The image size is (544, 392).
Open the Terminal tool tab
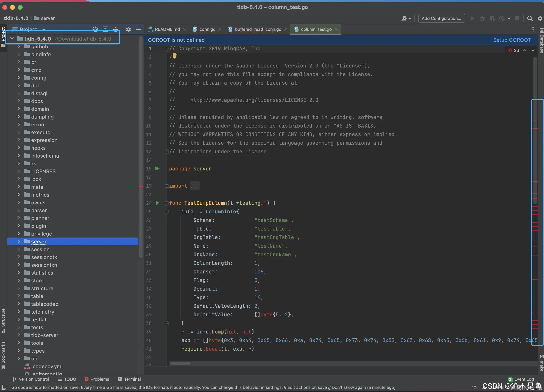point(129,379)
